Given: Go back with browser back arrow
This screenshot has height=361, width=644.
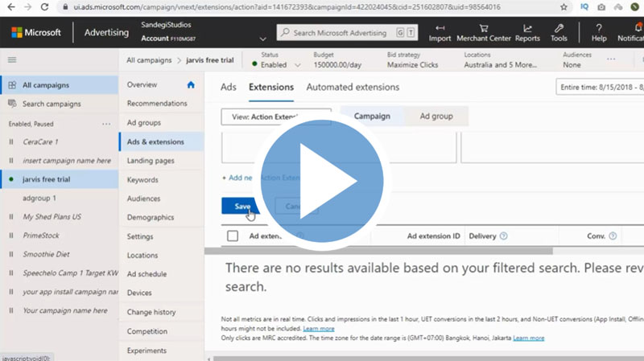Looking at the screenshot, I should [11, 7].
